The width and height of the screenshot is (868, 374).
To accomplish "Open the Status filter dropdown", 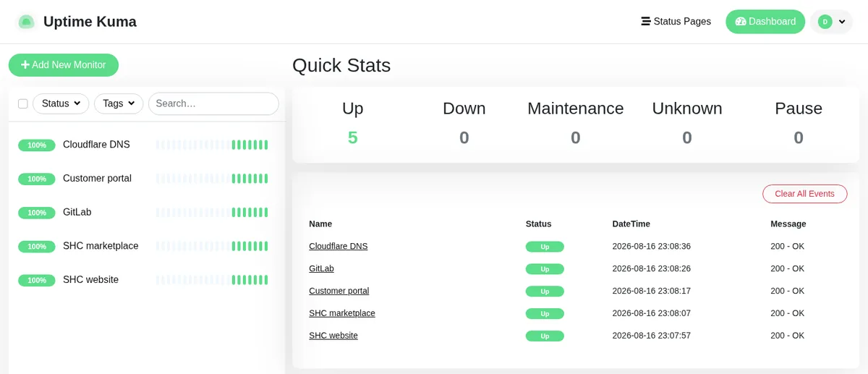I will [61, 103].
